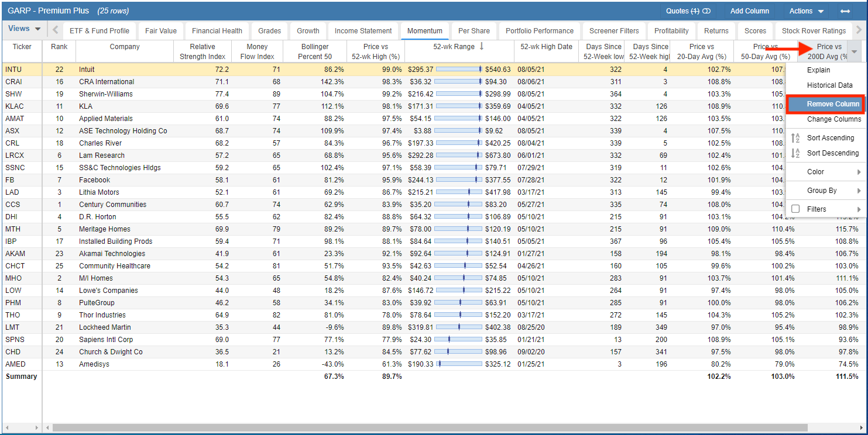Image resolution: width=868 pixels, height=435 pixels.
Task: Switch to the Per Share tab
Action: pyautogui.click(x=474, y=31)
